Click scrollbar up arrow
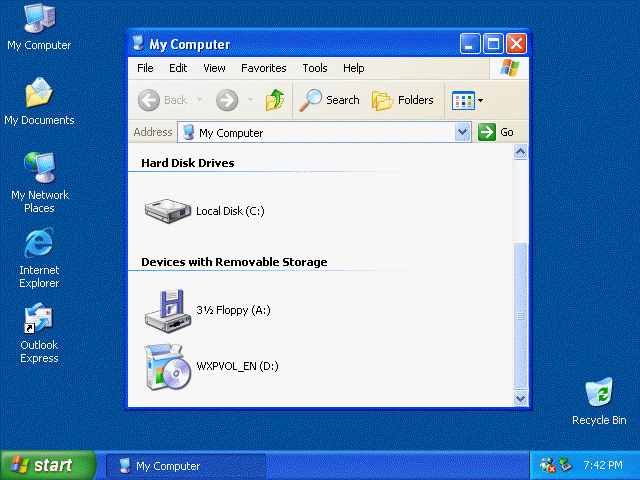This screenshot has width=640, height=480. tap(520, 152)
